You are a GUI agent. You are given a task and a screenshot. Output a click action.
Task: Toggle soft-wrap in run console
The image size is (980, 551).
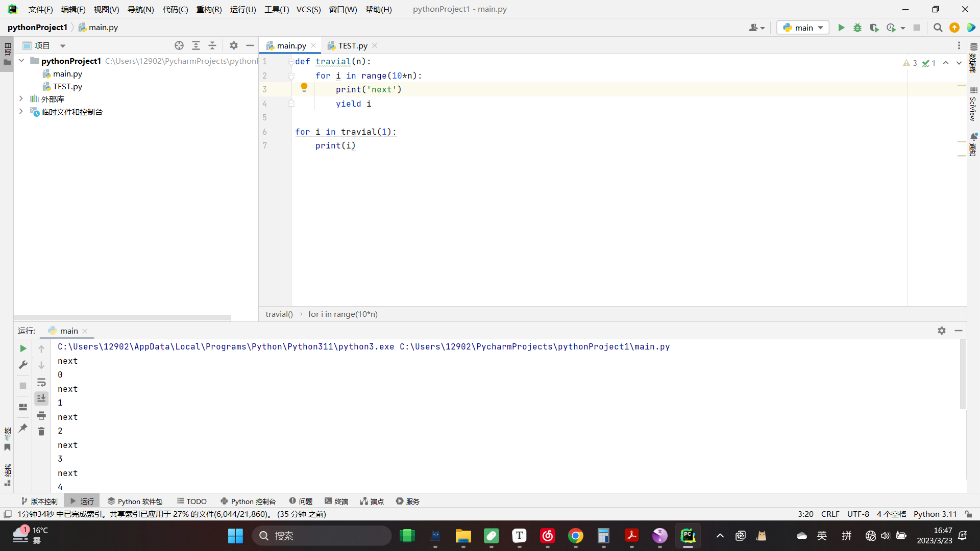click(41, 382)
